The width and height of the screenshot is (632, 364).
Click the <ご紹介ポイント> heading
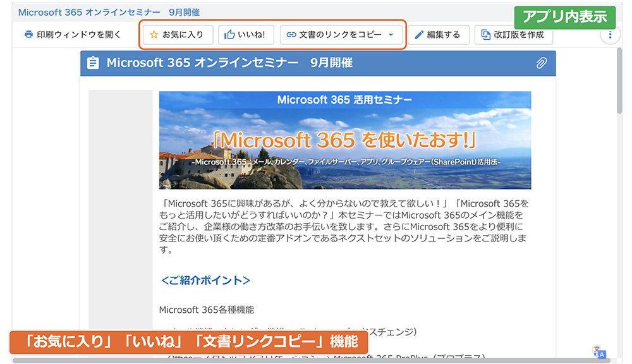(205, 280)
